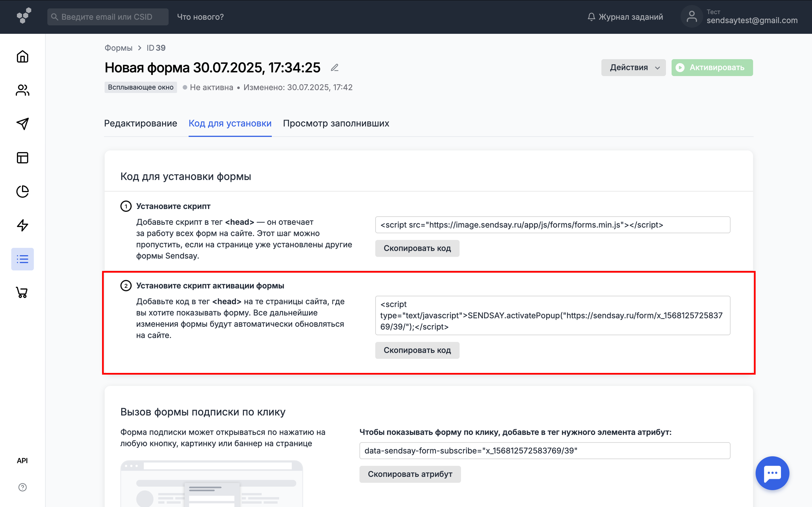Click the templates layout icon in the sidebar

23,158
